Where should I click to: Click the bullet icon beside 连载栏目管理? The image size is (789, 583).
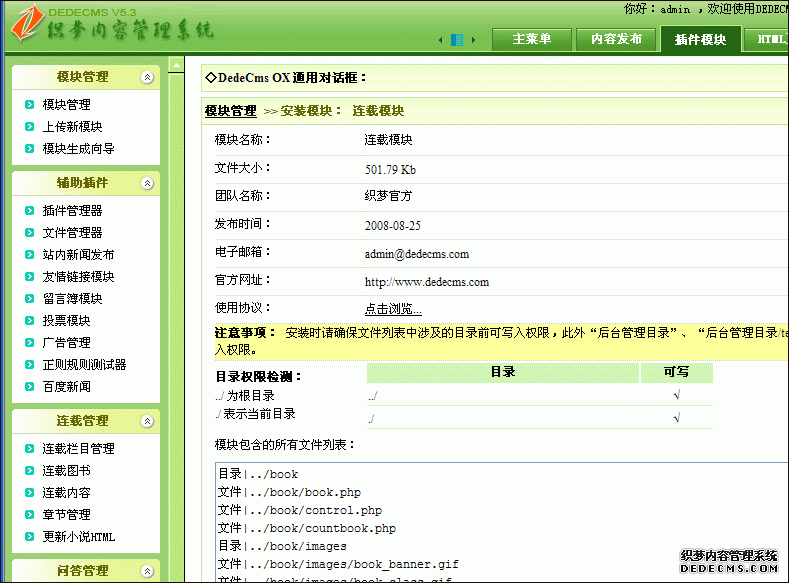(29, 449)
